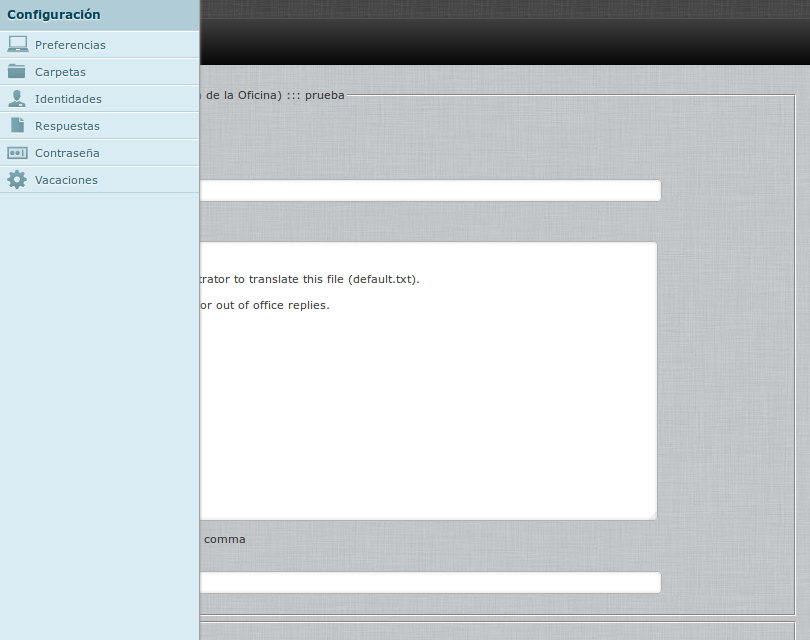The height and width of the screenshot is (640, 810).
Task: Click the Carpetas folder icon
Action: (17, 71)
